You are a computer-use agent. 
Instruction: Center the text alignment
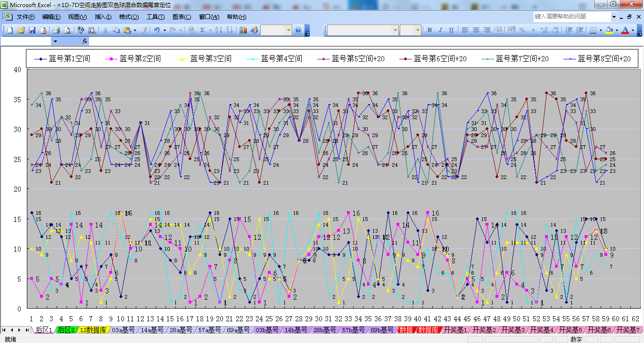pos(476,30)
